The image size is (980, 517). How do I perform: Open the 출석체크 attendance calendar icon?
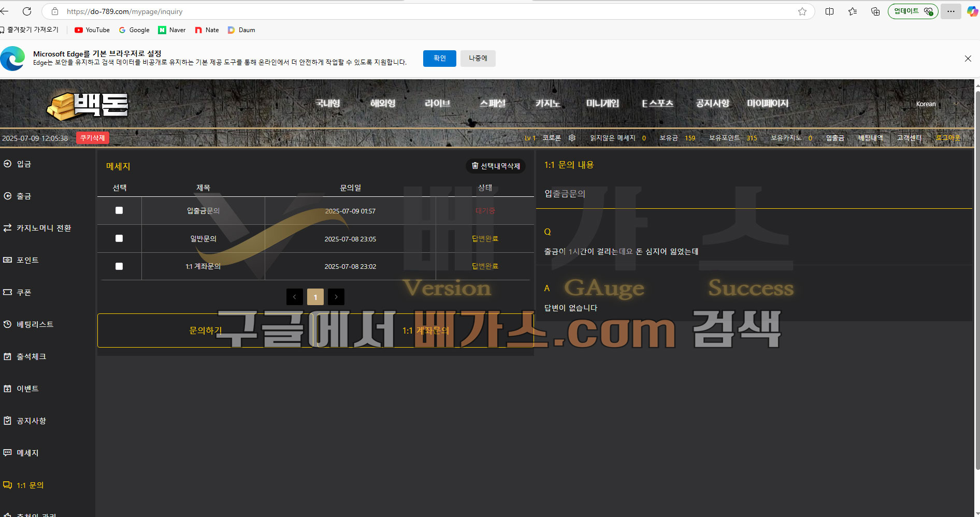click(7, 356)
